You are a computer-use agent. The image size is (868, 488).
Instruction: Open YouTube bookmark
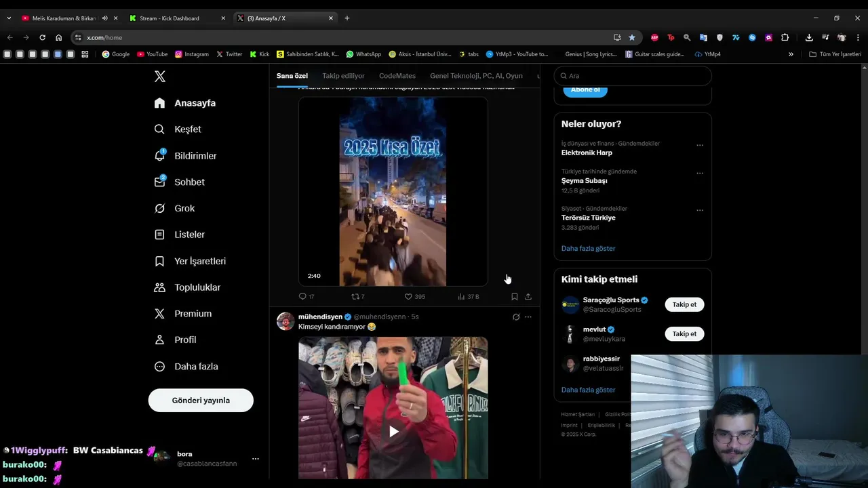point(152,54)
